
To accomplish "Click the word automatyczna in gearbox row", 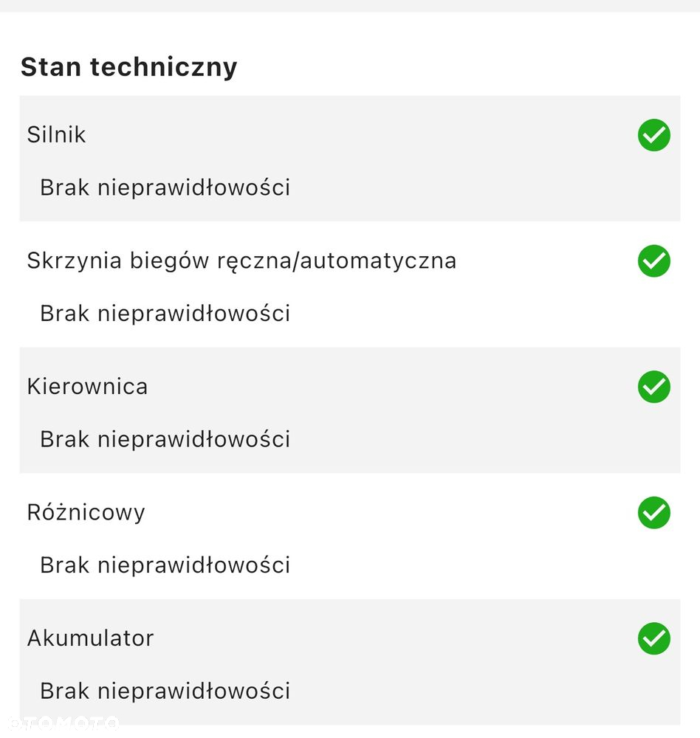I will 378,261.
